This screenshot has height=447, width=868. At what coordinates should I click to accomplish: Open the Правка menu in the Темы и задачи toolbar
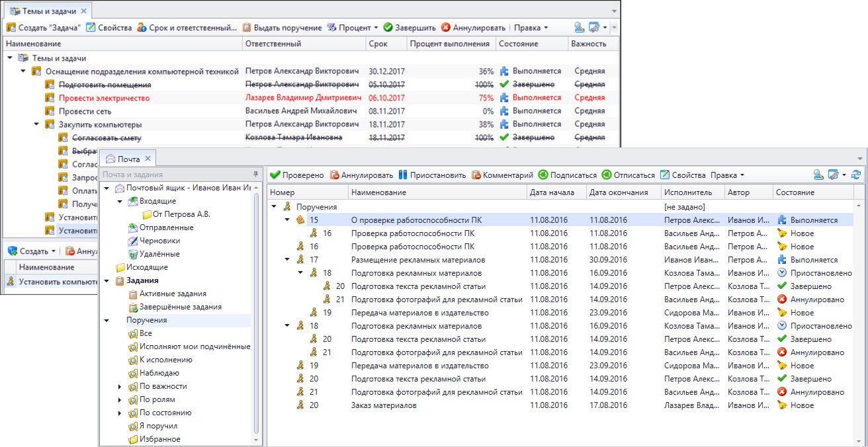531,28
